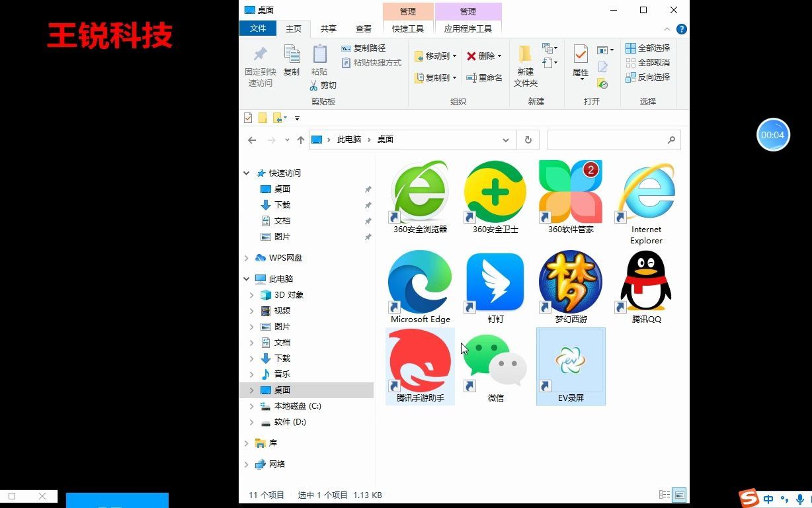Screen dimensions: 812x508
Task: Go up one folder level arrow
Action: pyautogui.click(x=301, y=140)
